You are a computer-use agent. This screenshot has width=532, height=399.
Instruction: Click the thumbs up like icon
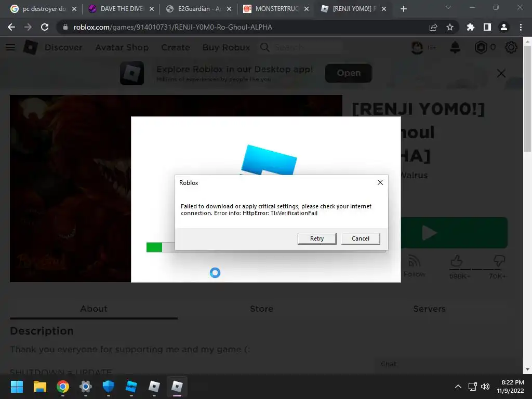pos(456,261)
